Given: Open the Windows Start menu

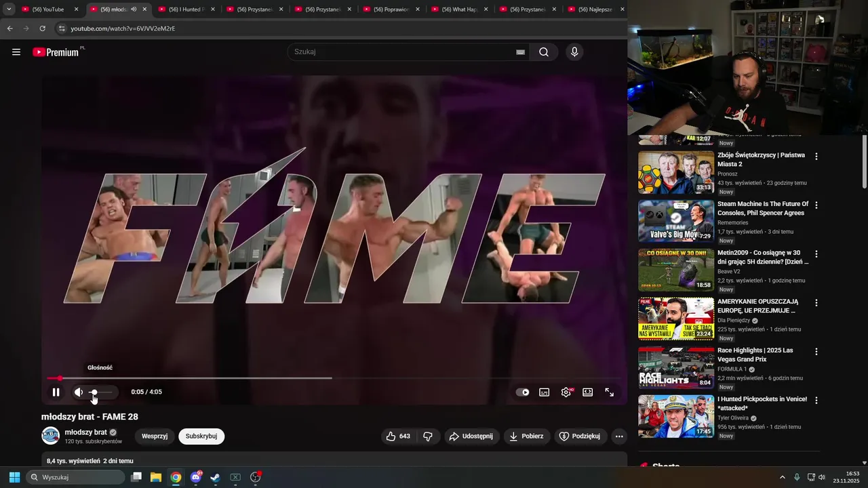Looking at the screenshot, I should tap(14, 477).
